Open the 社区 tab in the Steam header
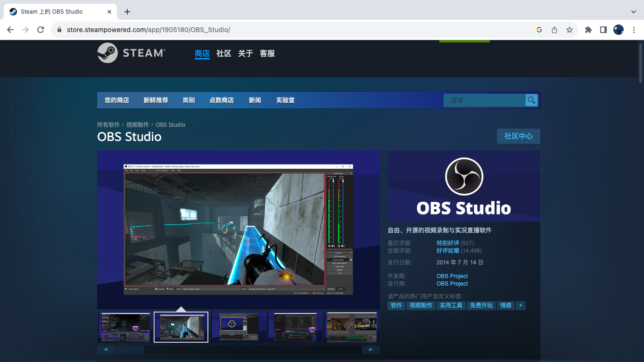 point(223,53)
